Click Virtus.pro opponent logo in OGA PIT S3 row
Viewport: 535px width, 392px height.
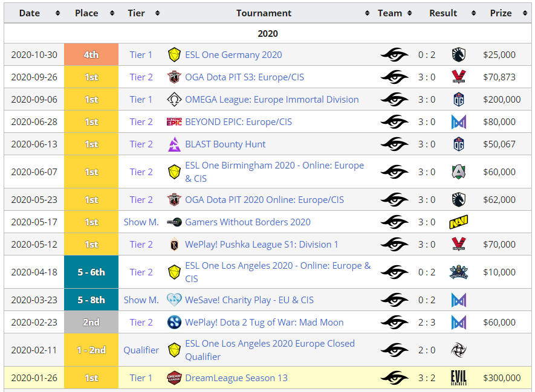coord(459,77)
